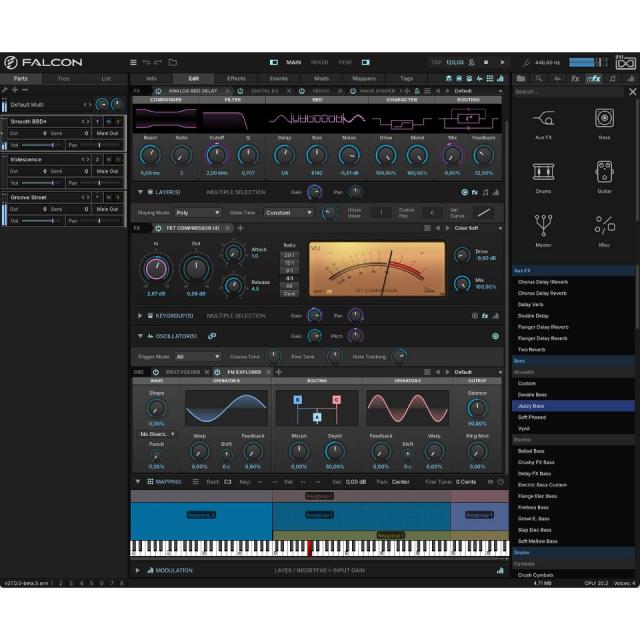Switch to the Mappers tab

[x=364, y=78]
